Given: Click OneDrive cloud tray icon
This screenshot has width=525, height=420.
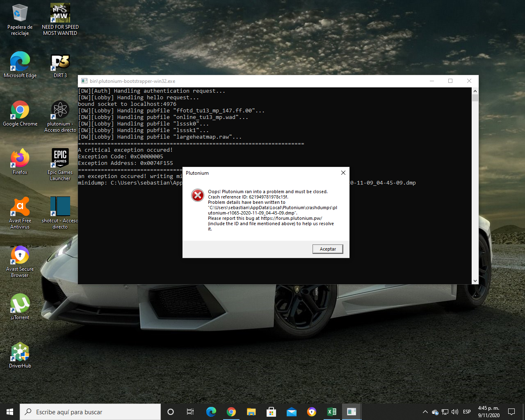Looking at the screenshot, I should coord(435,412).
